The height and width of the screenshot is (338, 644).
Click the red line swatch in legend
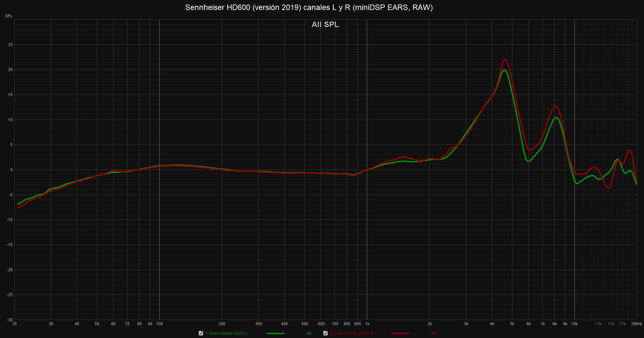pyautogui.click(x=400, y=333)
